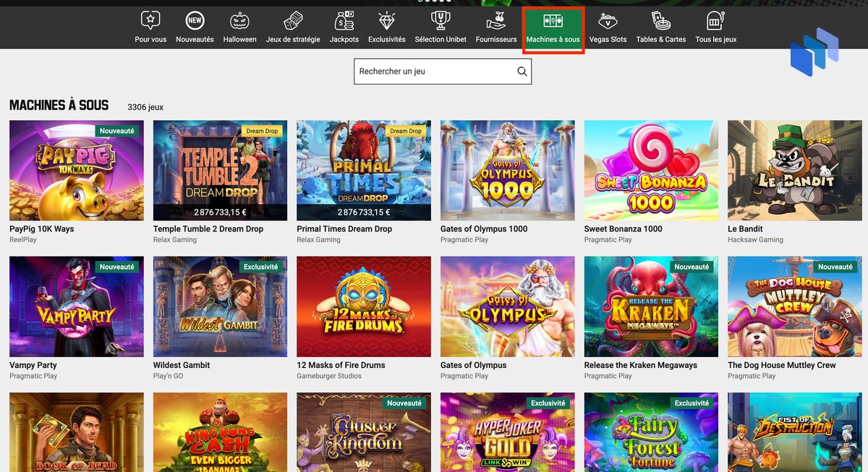Click the Exclusivité badge on Fairy Forest Fortune
868x472 pixels.
[692, 403]
